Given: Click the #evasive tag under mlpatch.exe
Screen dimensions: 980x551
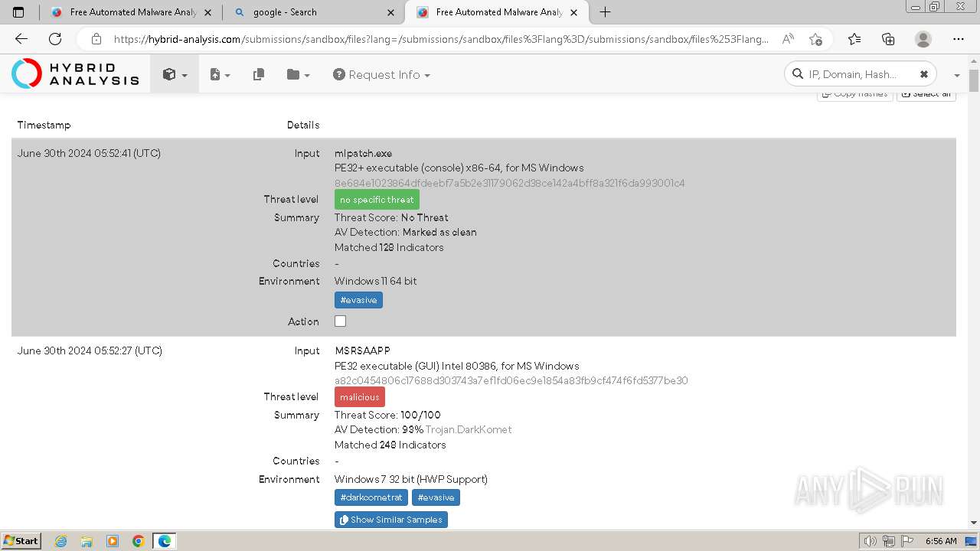Looking at the screenshot, I should coord(358,300).
